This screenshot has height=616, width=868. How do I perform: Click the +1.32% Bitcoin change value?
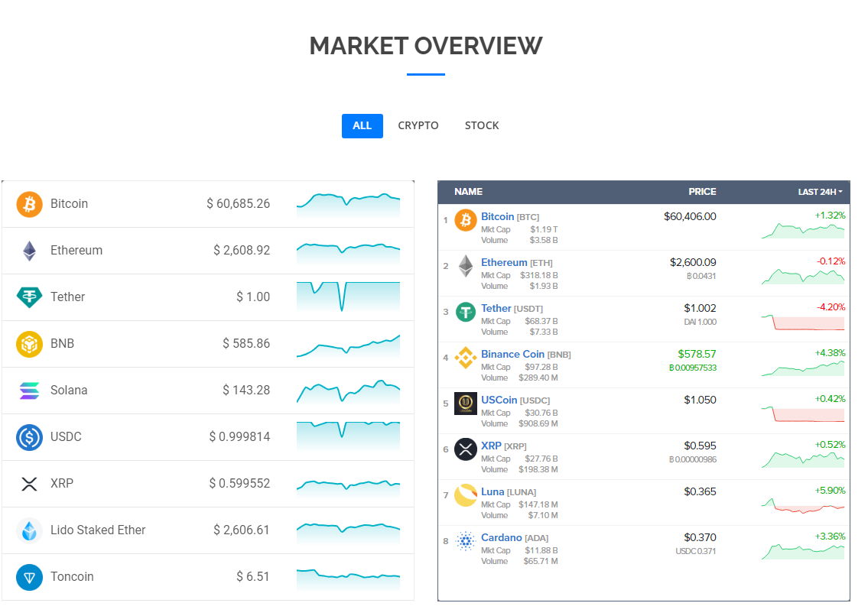click(x=830, y=216)
